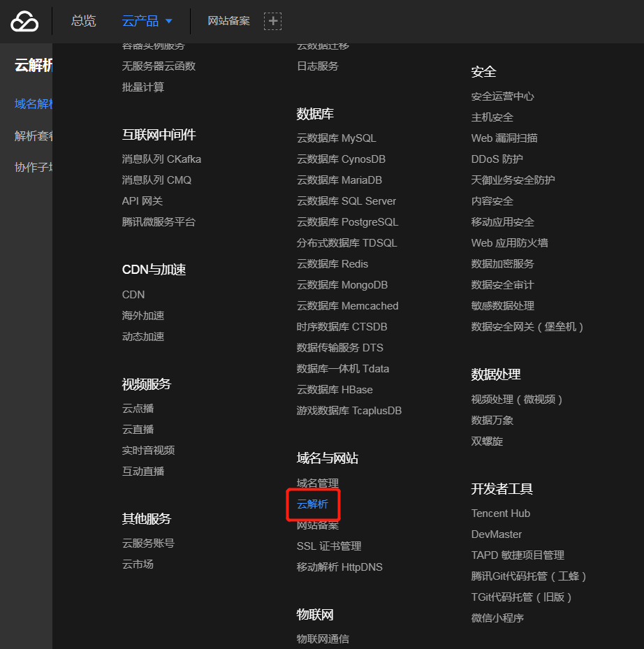644x649 pixels.
Task: Click the highlighted 云解析 link
Action: click(312, 504)
